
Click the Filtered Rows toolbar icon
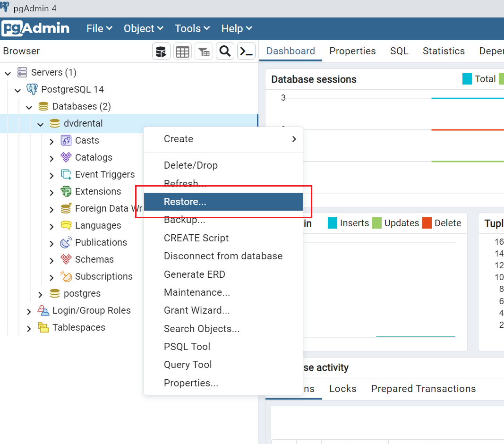(x=204, y=51)
